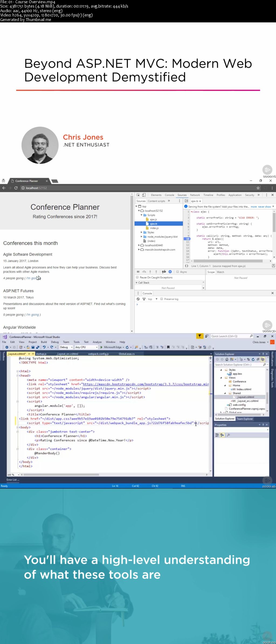Activate the DevTools inspect element picker
The width and height of the screenshot is (276, 644).
coord(138,195)
